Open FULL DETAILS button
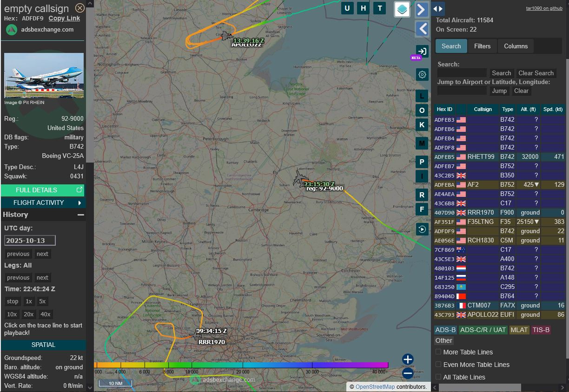 tap(43, 190)
